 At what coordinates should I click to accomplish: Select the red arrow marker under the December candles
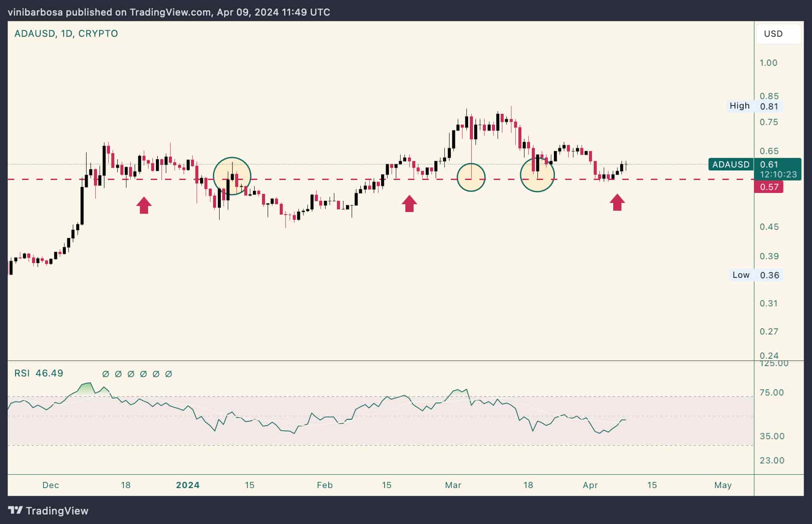[144, 204]
